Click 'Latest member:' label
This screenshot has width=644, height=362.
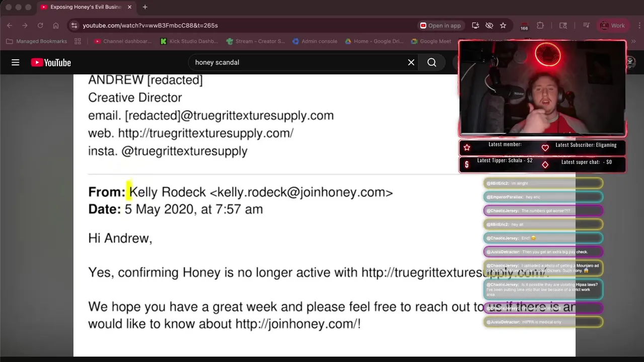point(505,144)
